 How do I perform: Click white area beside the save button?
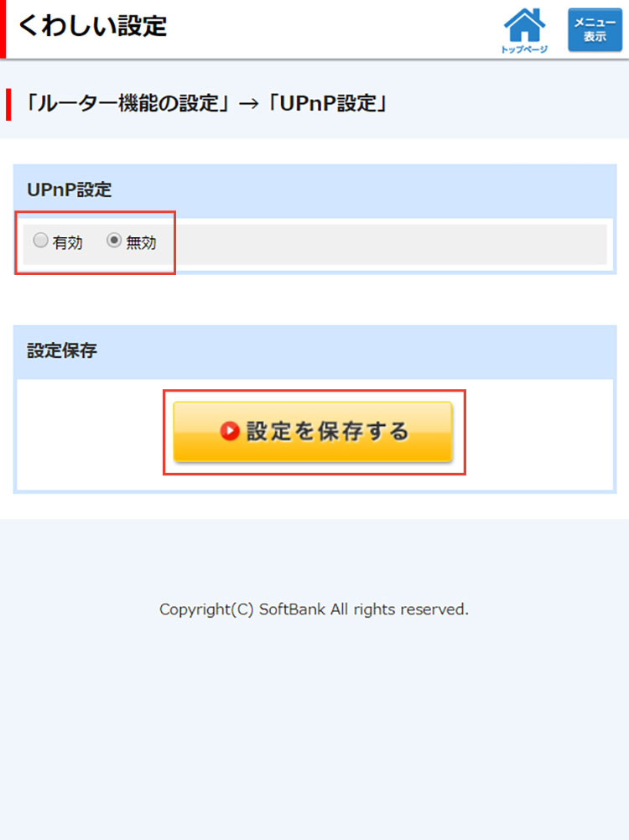click(536, 434)
